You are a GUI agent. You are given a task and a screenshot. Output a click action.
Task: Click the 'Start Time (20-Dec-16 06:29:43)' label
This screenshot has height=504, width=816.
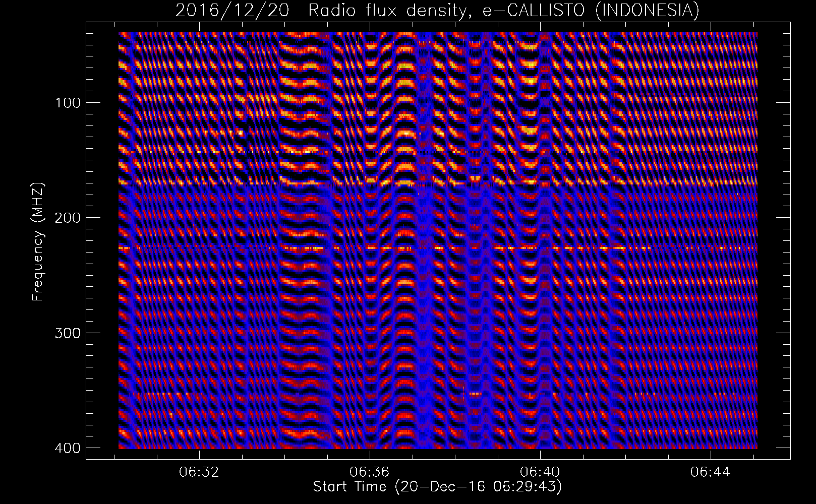(437, 487)
